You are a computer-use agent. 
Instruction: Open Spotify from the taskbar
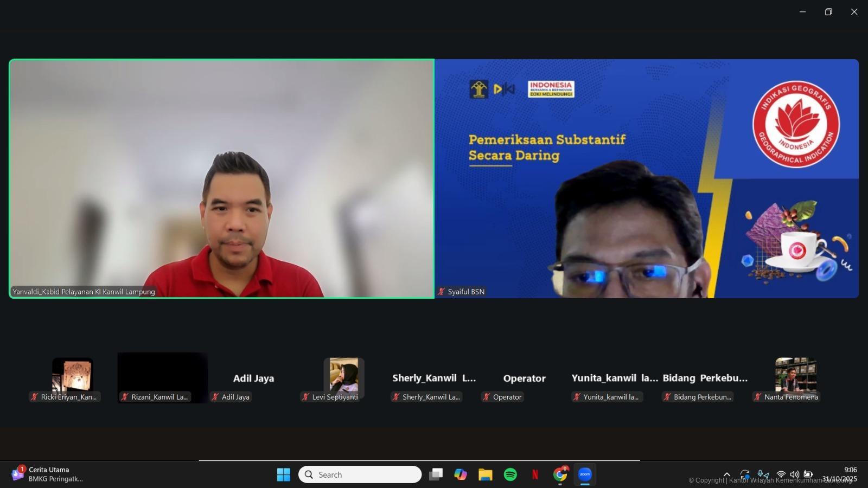coord(510,474)
